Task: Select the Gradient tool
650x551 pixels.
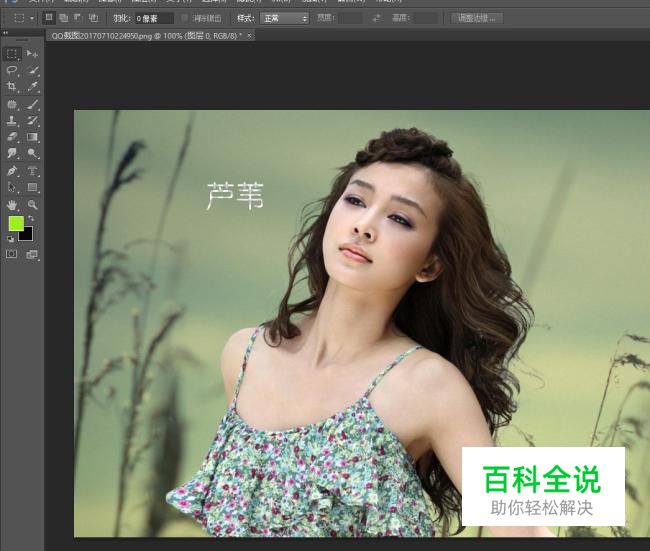Action: click(32, 137)
